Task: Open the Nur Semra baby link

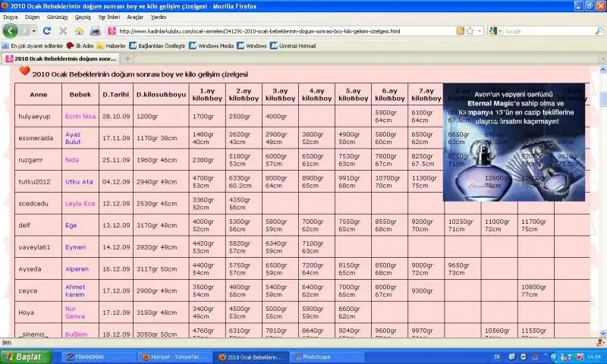Action: 74,312
